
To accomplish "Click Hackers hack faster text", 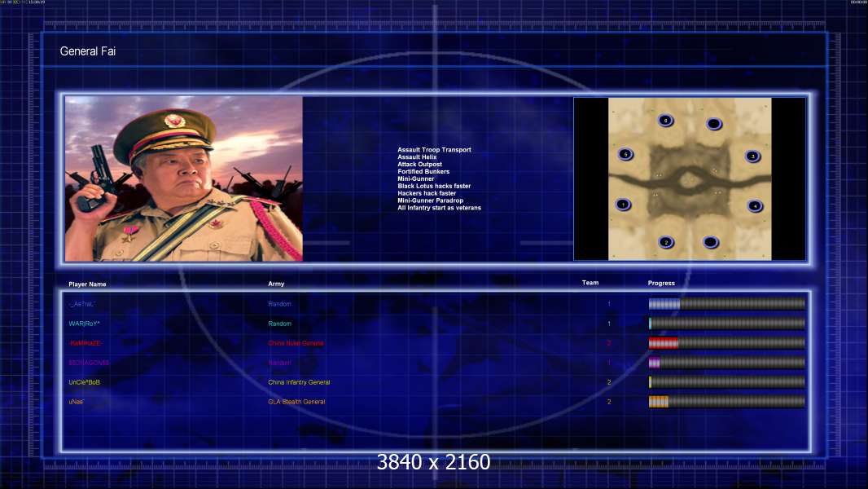I will point(427,192).
